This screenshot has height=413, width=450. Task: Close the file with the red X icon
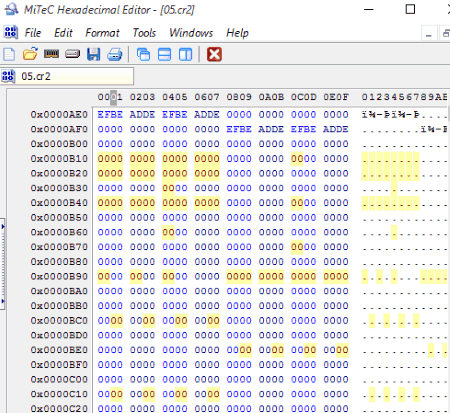coord(214,54)
